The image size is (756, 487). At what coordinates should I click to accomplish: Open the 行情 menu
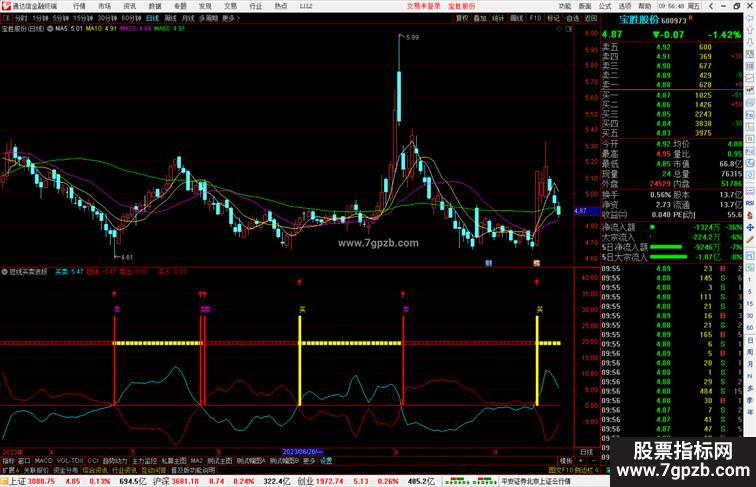[x=79, y=6]
